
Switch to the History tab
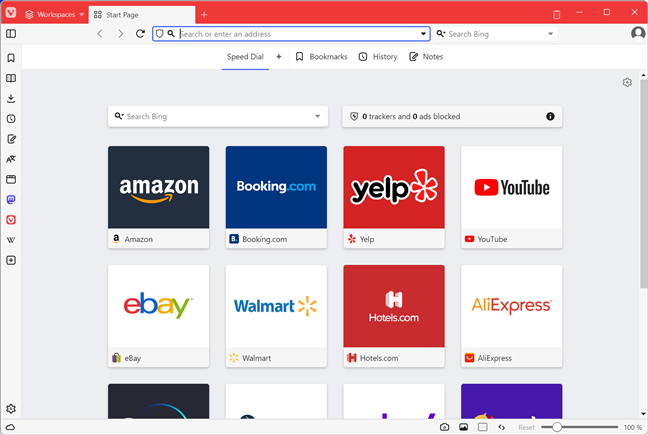378,57
